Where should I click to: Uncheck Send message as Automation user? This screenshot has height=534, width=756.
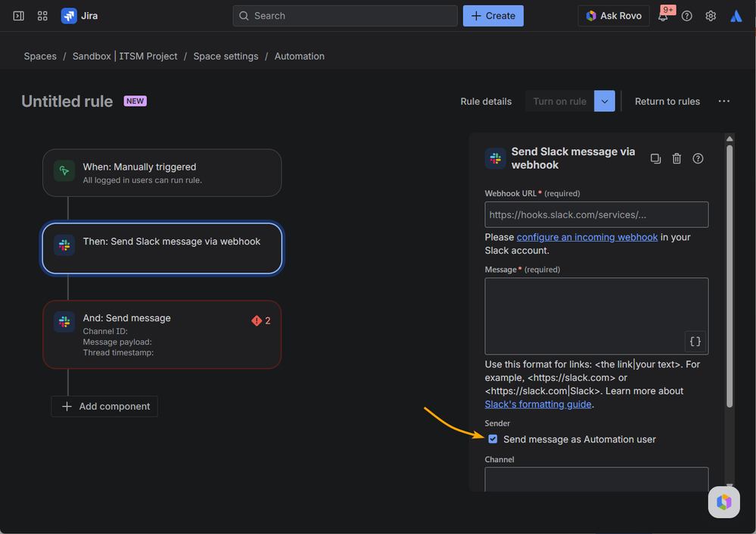tap(493, 439)
